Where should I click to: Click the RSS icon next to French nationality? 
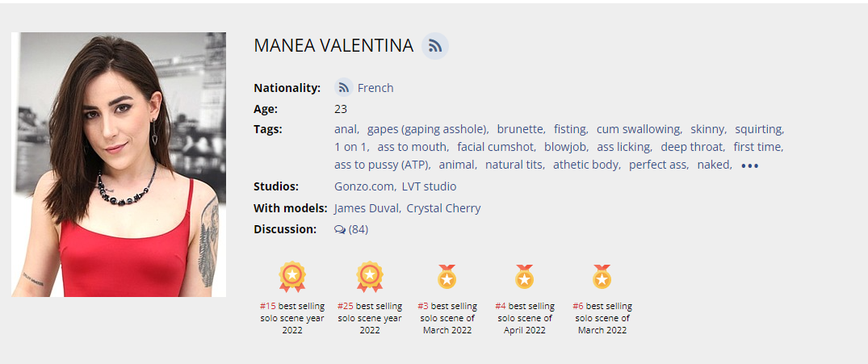click(x=343, y=88)
